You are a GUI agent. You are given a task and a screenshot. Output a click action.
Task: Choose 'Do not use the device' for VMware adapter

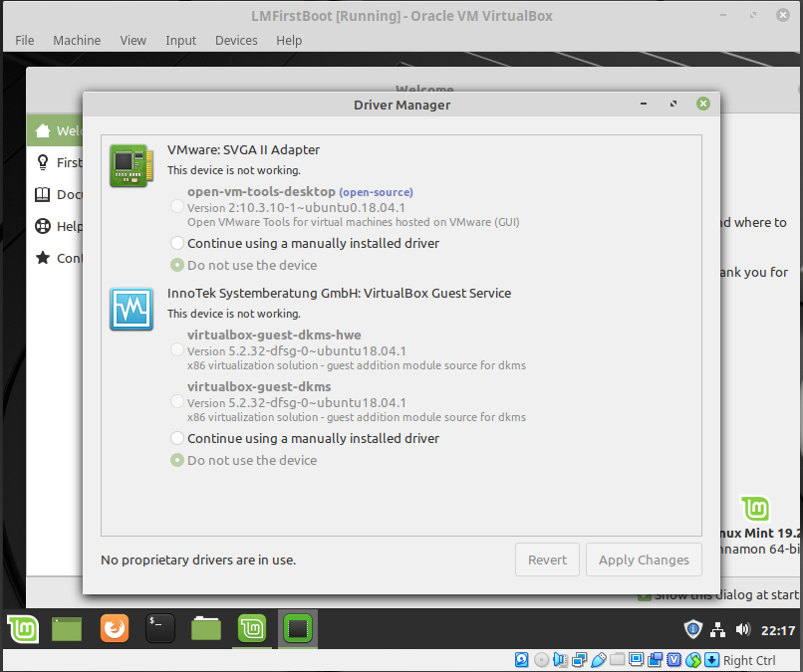(177, 265)
